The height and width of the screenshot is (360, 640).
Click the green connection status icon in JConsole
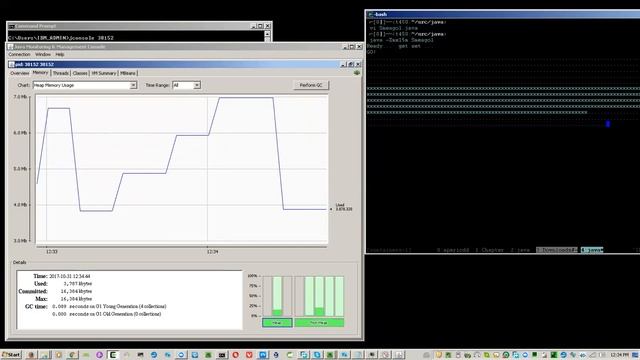click(x=357, y=73)
